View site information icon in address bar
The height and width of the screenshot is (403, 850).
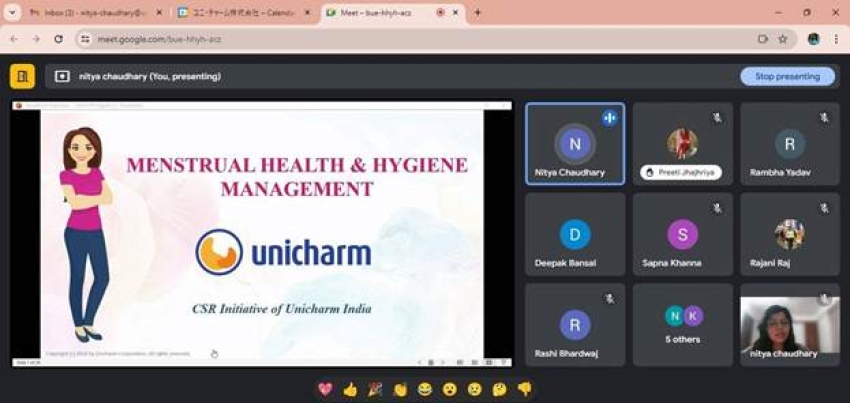(85, 39)
